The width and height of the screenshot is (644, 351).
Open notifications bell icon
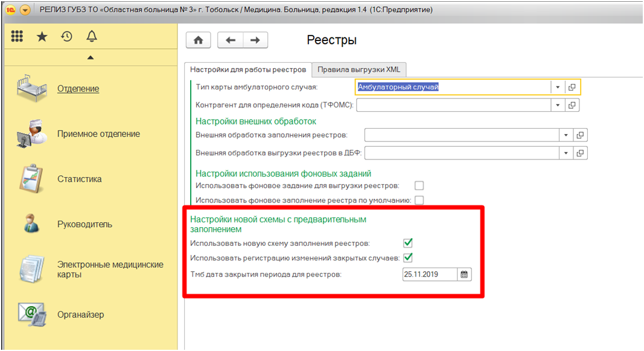point(92,37)
